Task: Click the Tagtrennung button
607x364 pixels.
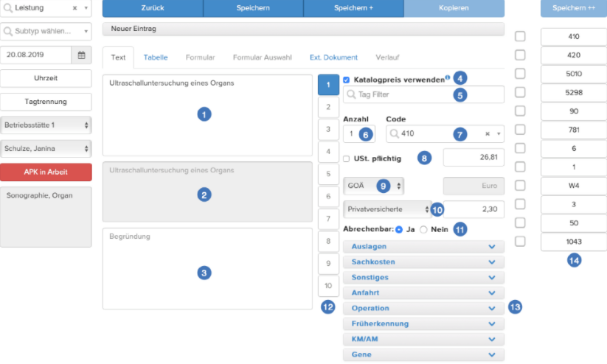Action: (x=46, y=102)
